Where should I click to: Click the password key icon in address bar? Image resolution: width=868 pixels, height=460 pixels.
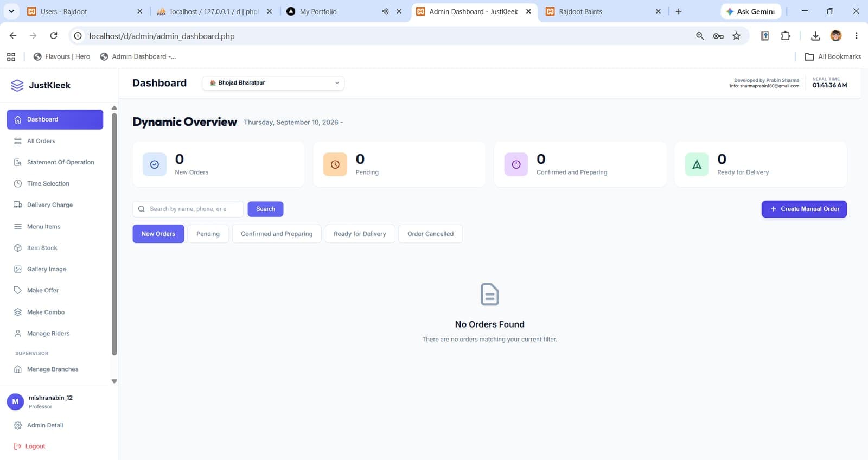tap(718, 36)
